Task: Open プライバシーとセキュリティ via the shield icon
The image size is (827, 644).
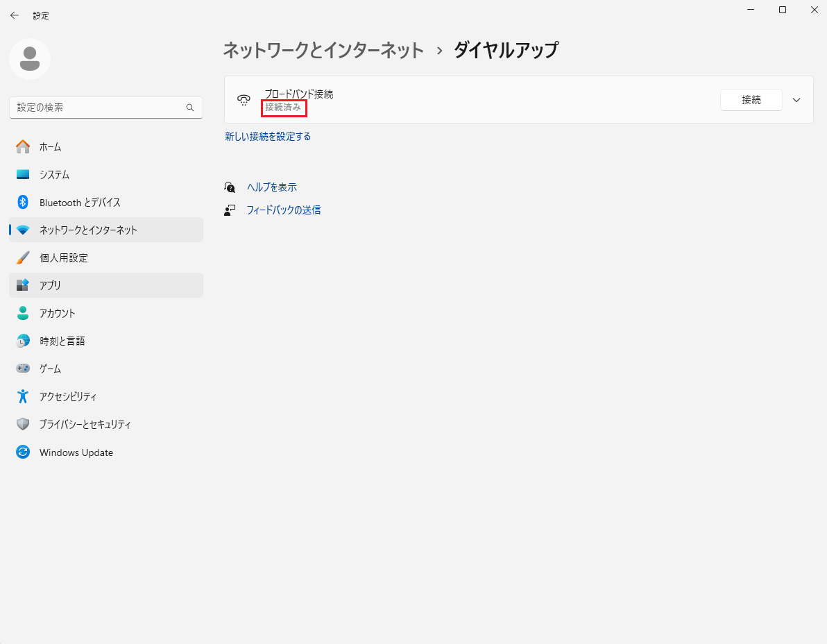Action: pyautogui.click(x=24, y=424)
